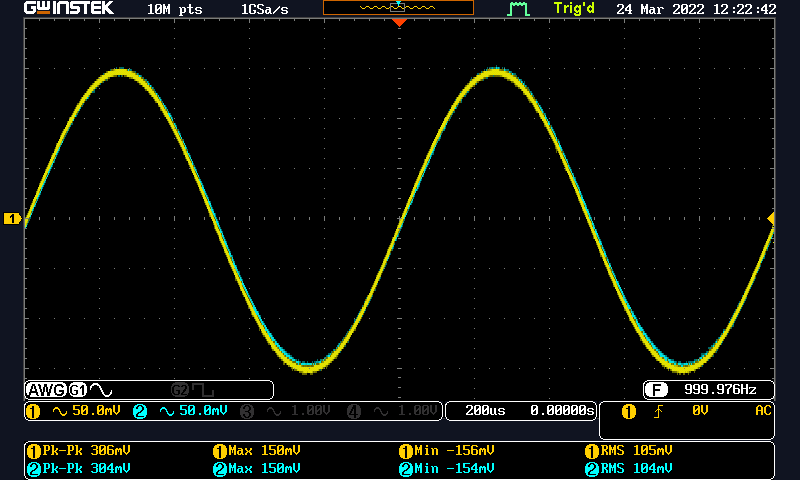Click the AWG G1 sine wave icon
This screenshot has width=800, height=480.
click(x=102, y=390)
